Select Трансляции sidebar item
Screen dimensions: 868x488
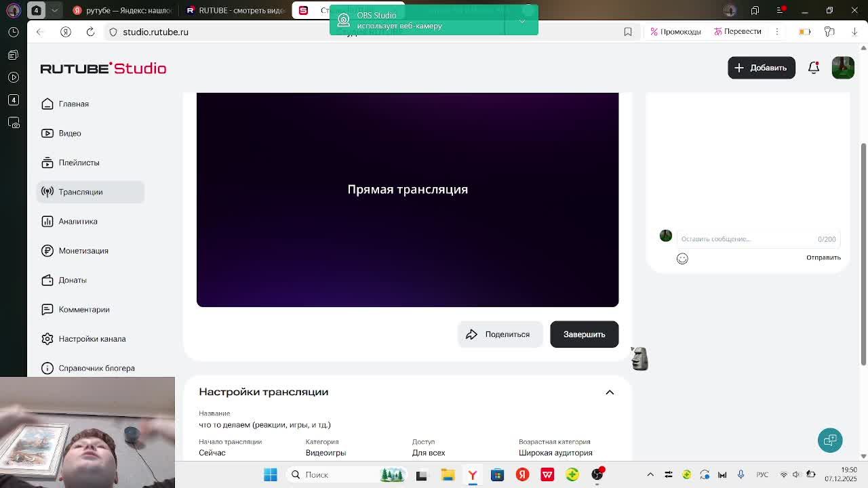tap(90, 192)
